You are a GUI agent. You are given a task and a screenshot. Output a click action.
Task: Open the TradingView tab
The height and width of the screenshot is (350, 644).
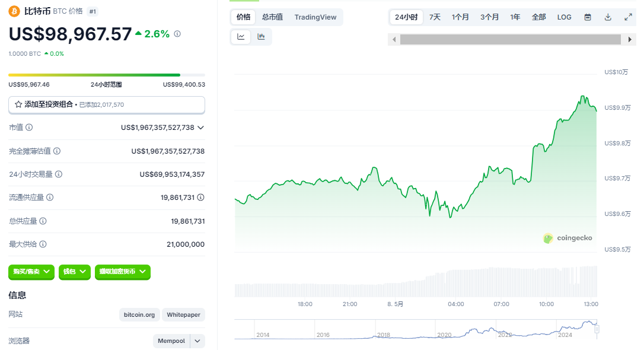coord(315,17)
